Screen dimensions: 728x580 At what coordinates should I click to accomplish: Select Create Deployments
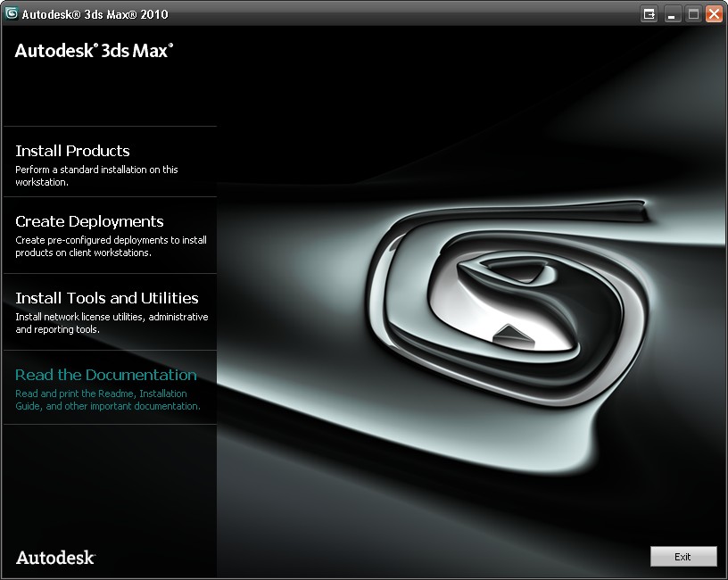pos(89,221)
